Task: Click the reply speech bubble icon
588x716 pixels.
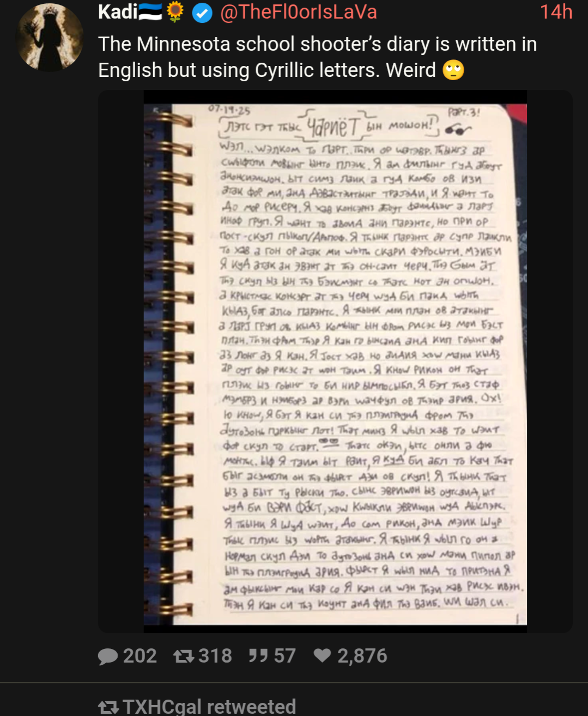Action: coord(108,656)
